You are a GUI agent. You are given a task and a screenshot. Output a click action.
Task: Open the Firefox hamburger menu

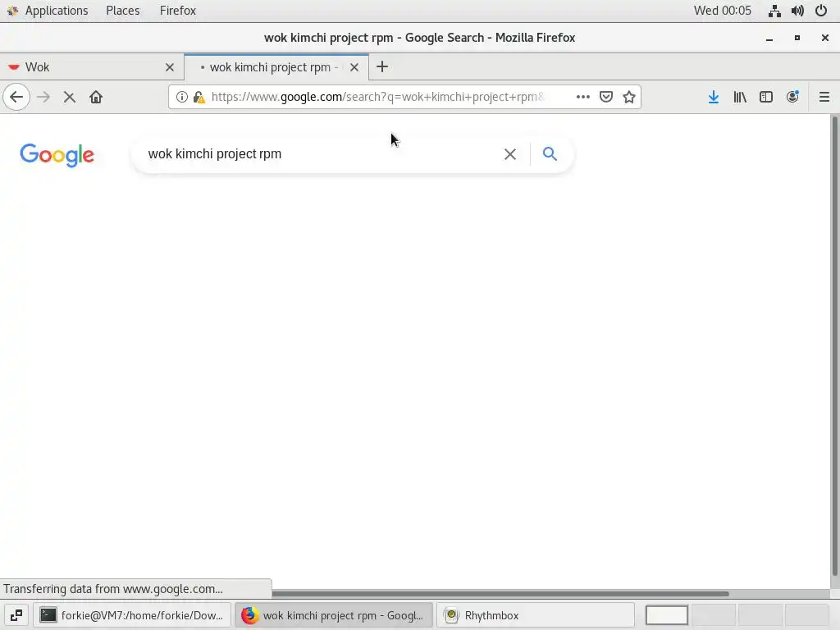(x=824, y=97)
